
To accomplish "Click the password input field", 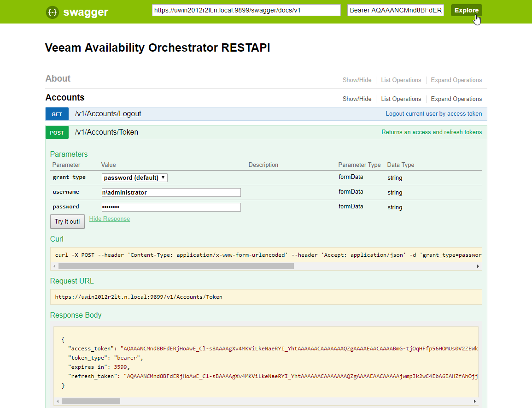I will click(171, 207).
